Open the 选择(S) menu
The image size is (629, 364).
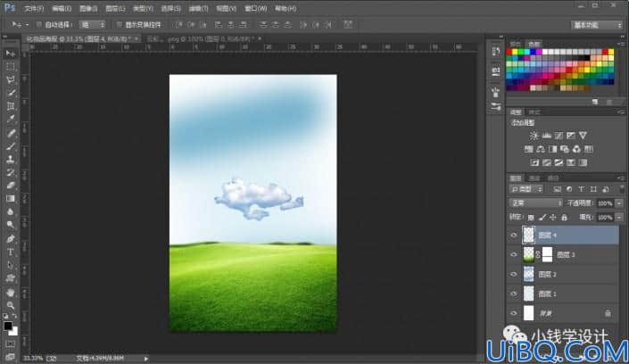(x=170, y=8)
